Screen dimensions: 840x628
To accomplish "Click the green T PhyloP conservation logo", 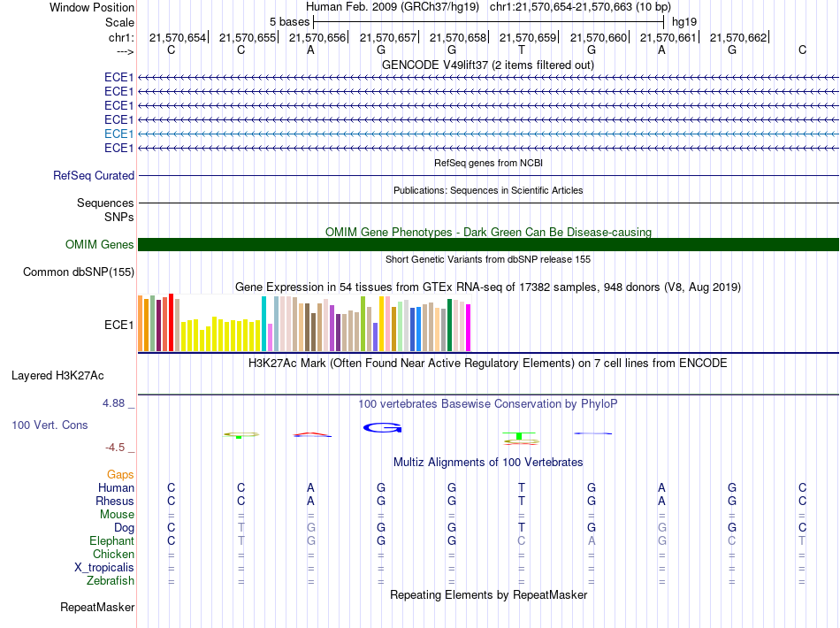I will click(518, 436).
